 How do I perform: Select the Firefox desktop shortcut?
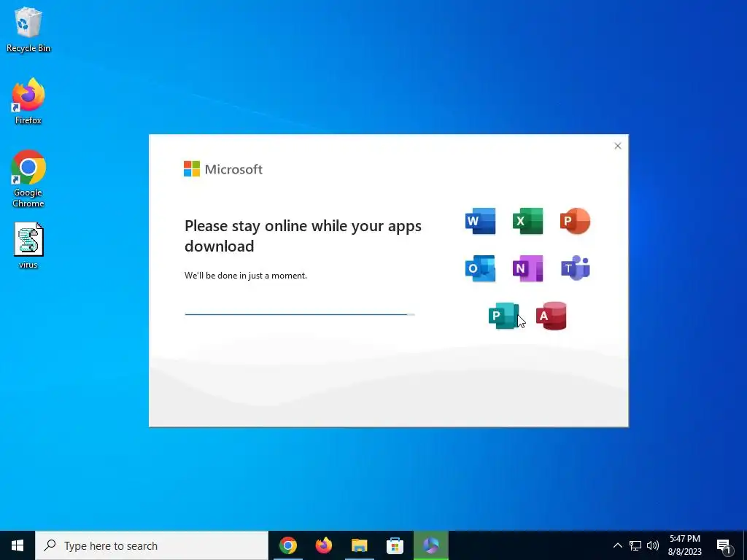pos(28,101)
